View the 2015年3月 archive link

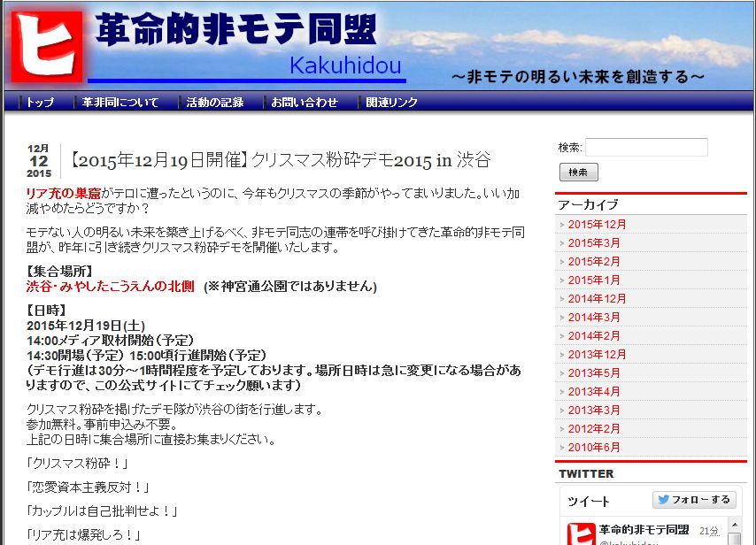click(x=594, y=243)
